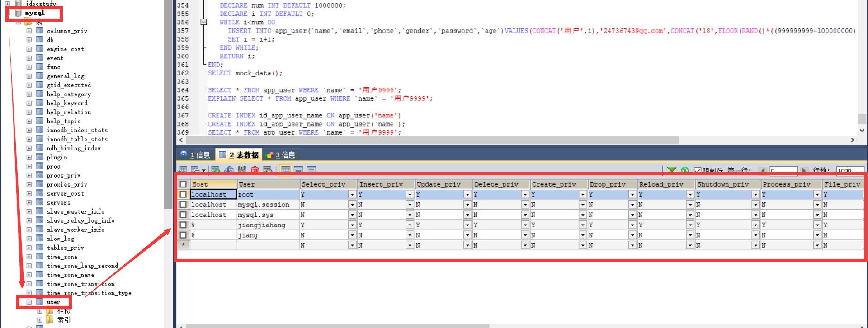Switch to the 2 表数据 tab

point(239,155)
